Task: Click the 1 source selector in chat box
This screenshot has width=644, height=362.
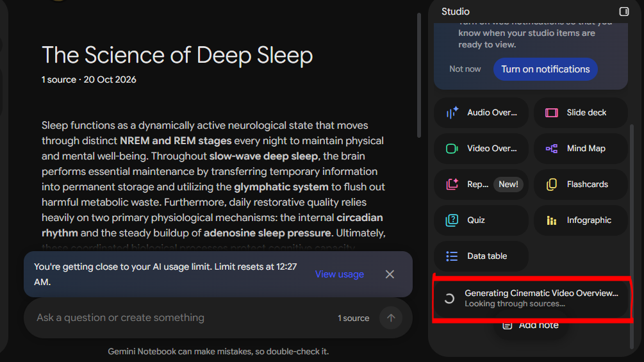Action: point(353,318)
